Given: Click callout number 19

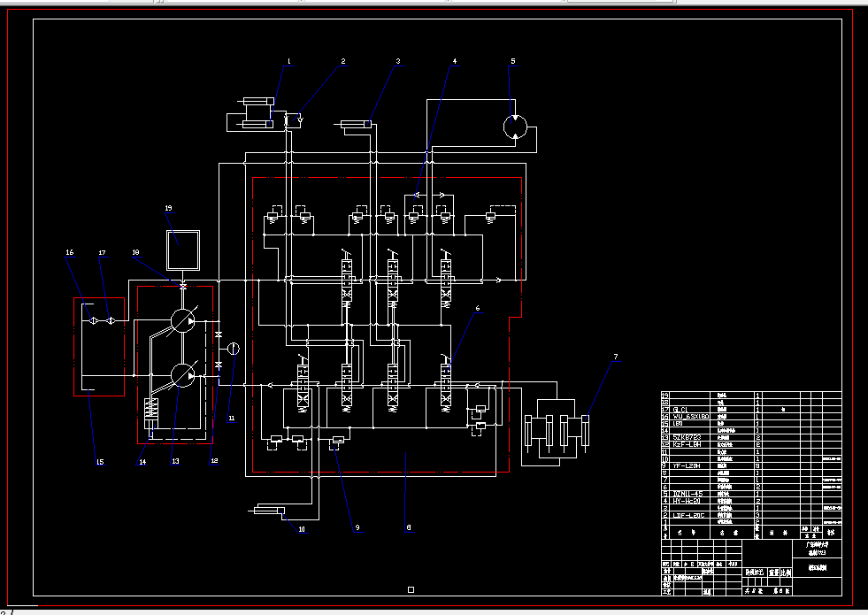Looking at the screenshot, I should tap(169, 208).
